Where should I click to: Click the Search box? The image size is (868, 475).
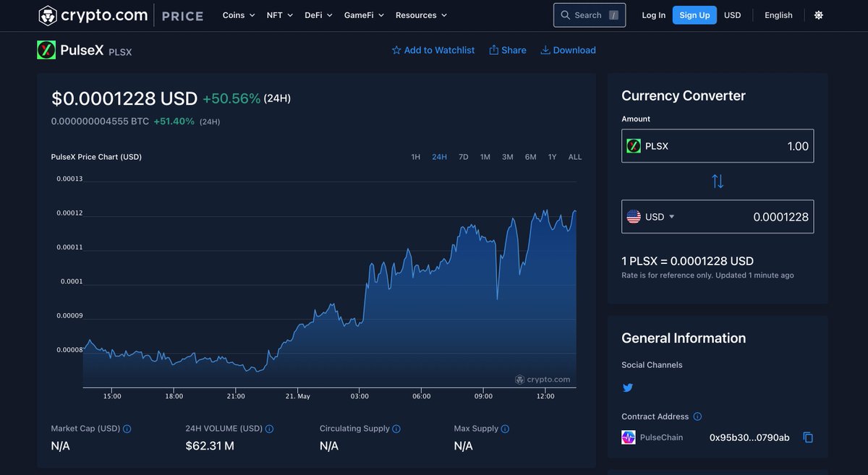(x=590, y=15)
